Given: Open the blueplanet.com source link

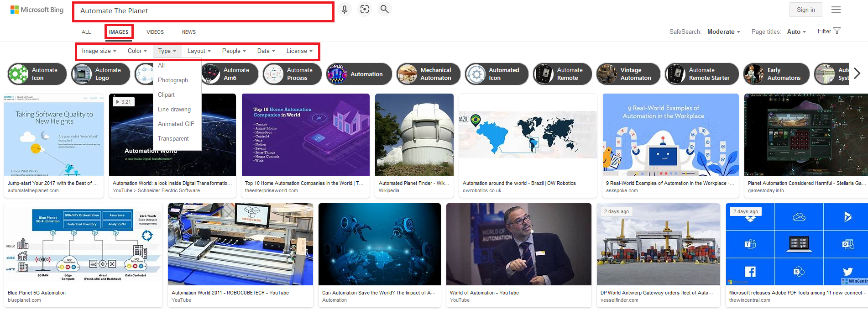Looking at the screenshot, I should point(24,300).
